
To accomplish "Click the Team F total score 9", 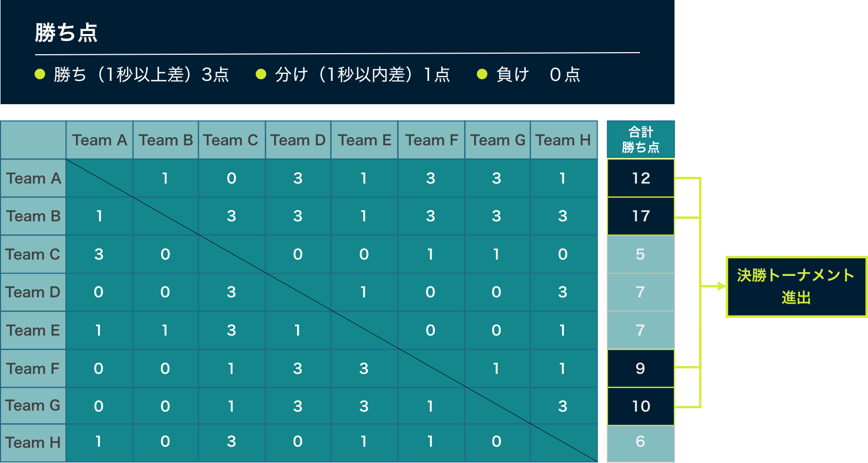I will point(641,368).
